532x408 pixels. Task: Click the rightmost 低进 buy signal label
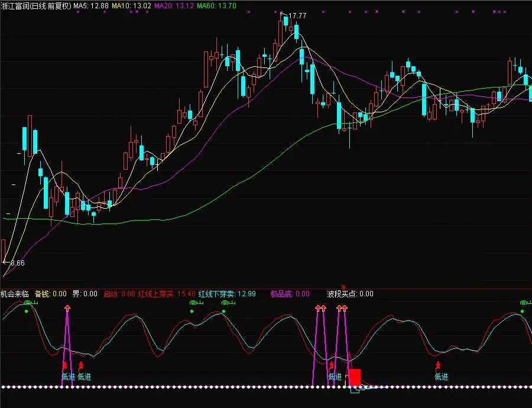[x=442, y=377]
